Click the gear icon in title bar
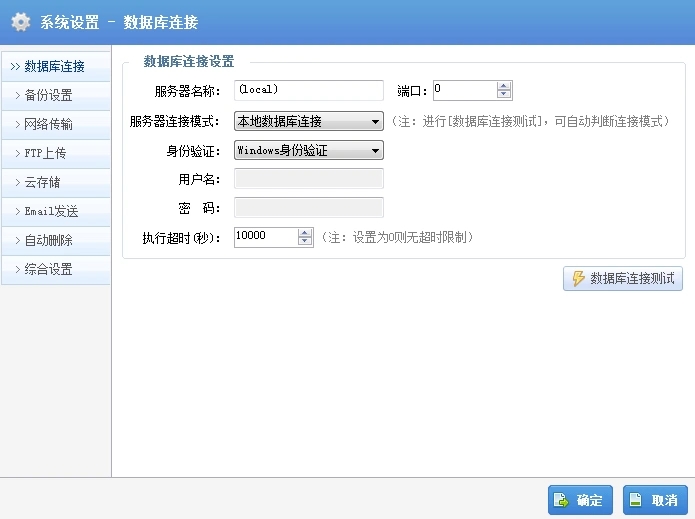Viewport: 695px width, 519px height. tap(20, 22)
